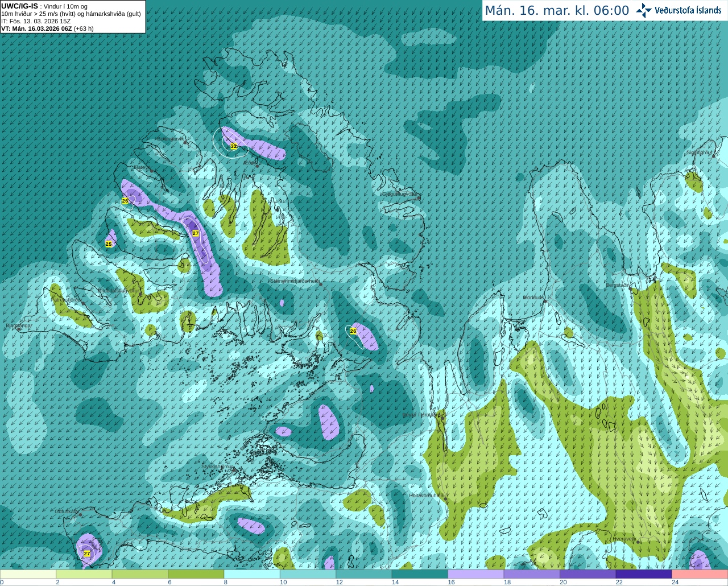Click the 8–10 m/s pale cyan legend swatch
Screen dimensions: 728x586
252,574
